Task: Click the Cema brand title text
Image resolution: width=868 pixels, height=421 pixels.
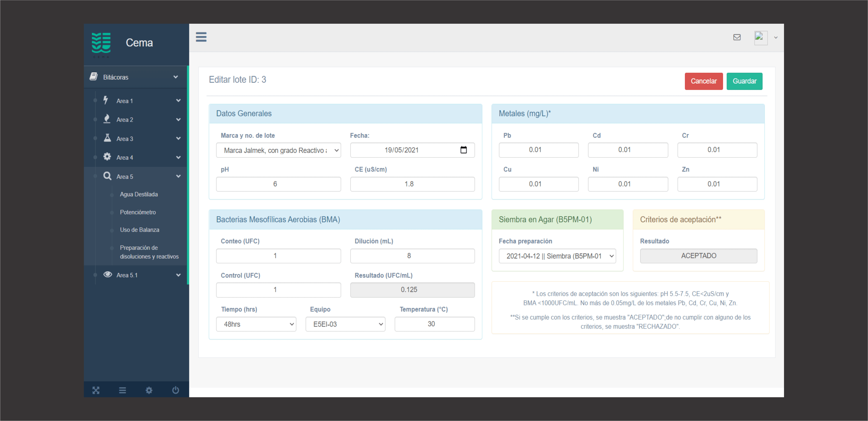Action: (x=139, y=43)
